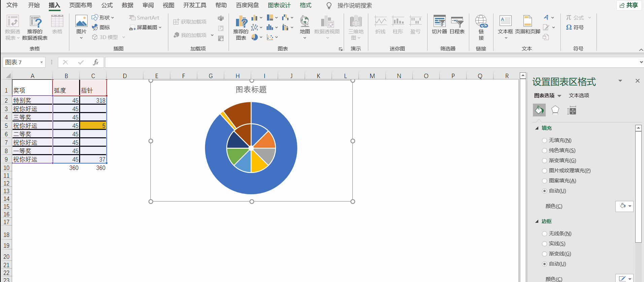Click 获取加载项 button
The height and width of the screenshot is (282, 644).
190,22
